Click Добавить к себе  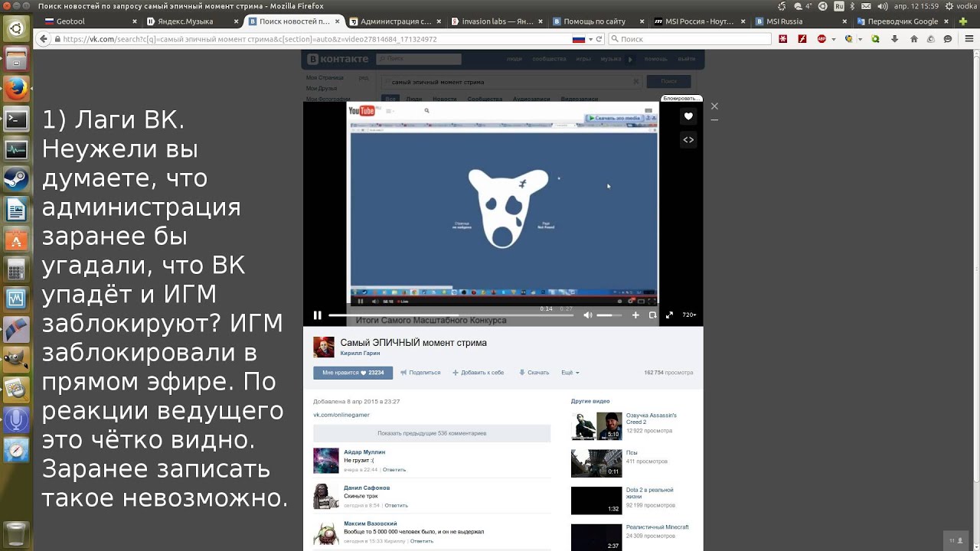click(x=478, y=373)
